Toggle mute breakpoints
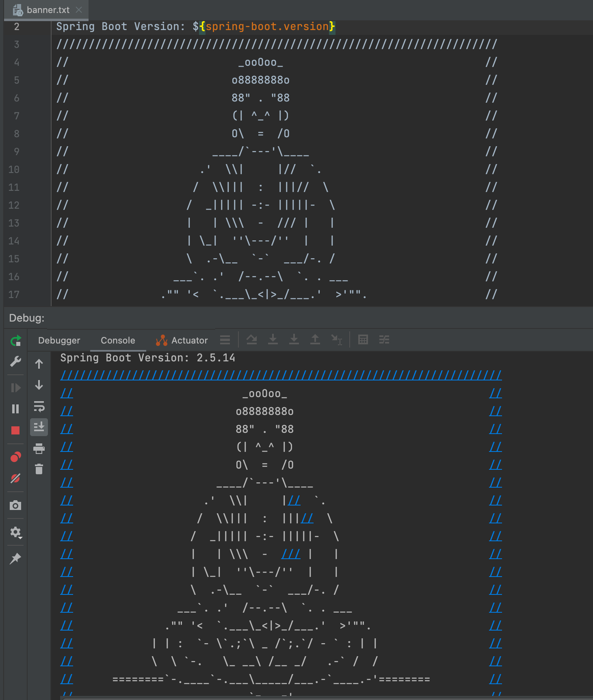 tap(15, 478)
